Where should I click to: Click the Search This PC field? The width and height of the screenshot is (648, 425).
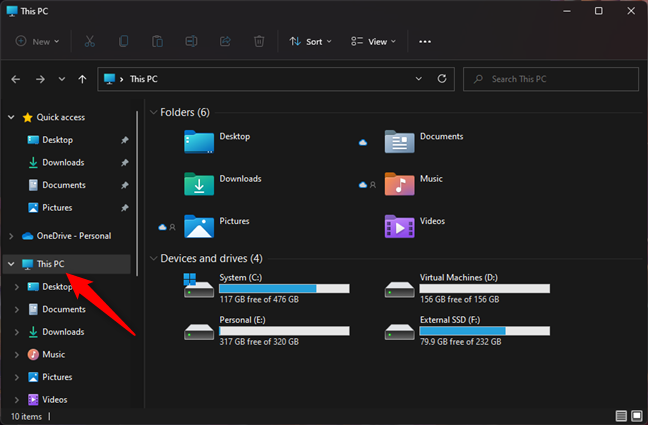click(551, 79)
